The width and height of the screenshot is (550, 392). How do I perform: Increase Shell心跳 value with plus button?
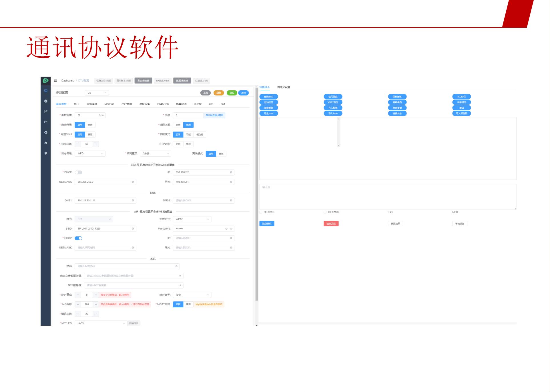96,144
